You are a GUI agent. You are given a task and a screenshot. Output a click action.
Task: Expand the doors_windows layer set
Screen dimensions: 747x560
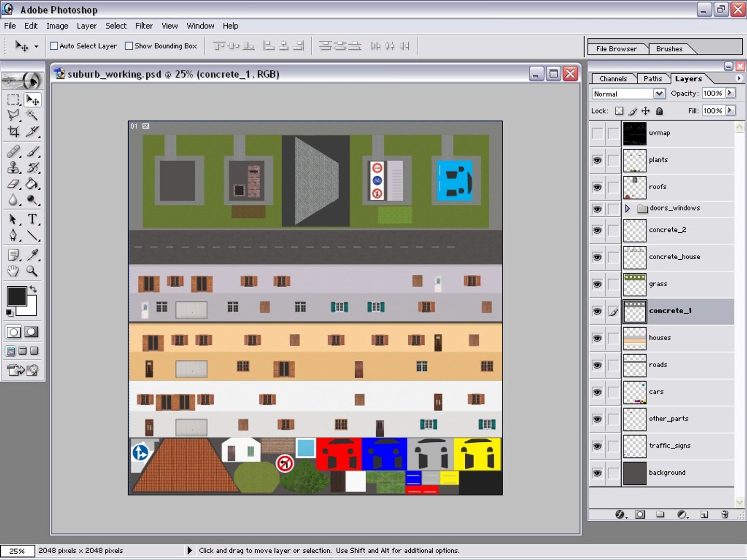(627, 208)
